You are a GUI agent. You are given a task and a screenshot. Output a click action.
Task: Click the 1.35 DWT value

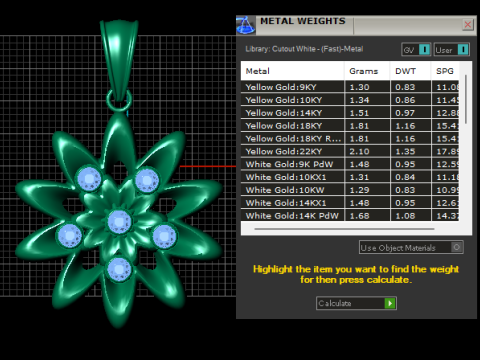coord(405,152)
